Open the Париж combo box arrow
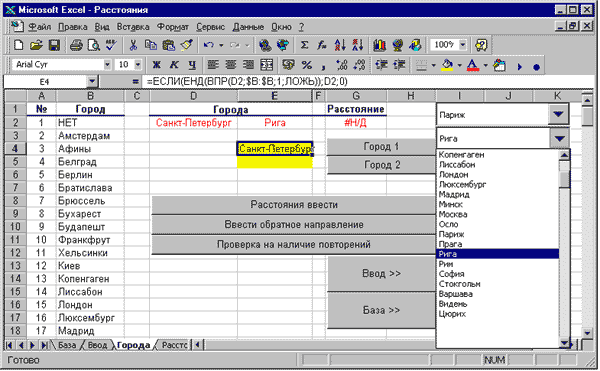 558,114
